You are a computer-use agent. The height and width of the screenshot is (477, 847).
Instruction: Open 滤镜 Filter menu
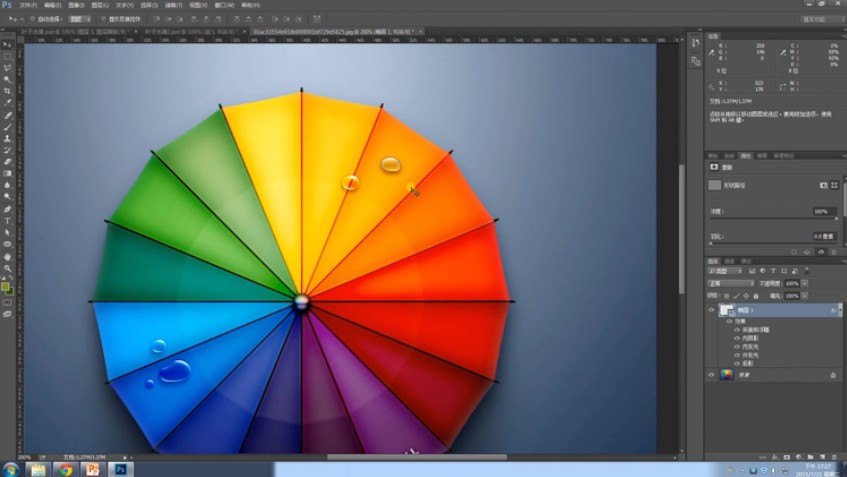tap(173, 5)
